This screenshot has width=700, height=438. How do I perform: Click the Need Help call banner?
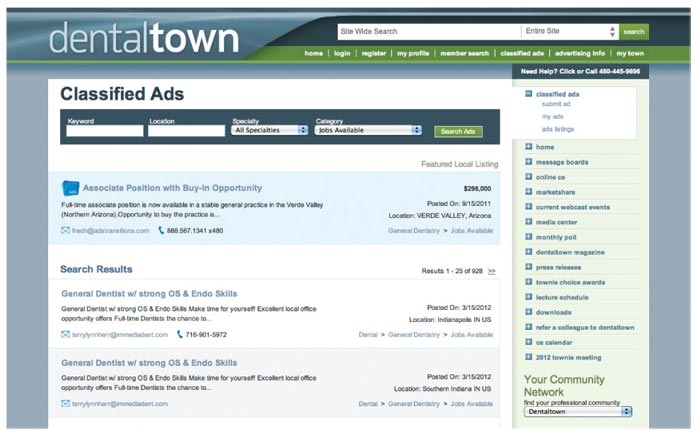click(x=580, y=71)
